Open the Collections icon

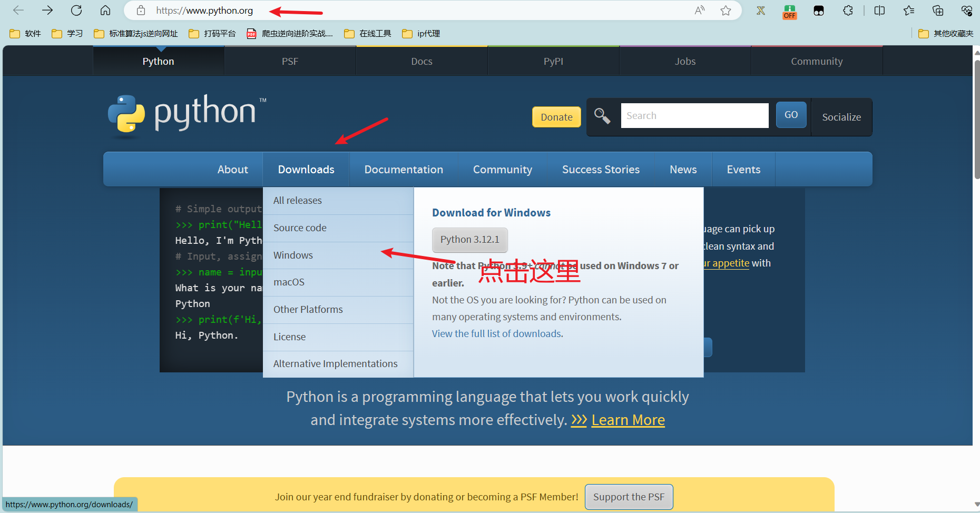point(938,11)
